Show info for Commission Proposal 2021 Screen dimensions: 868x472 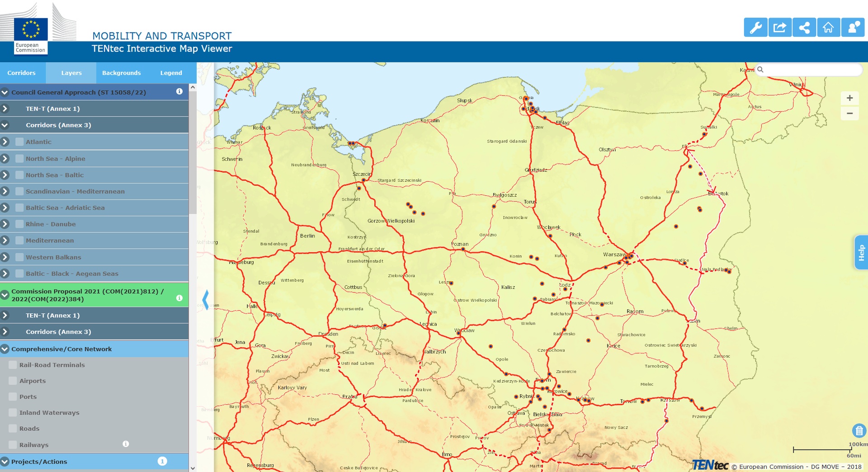tap(179, 298)
